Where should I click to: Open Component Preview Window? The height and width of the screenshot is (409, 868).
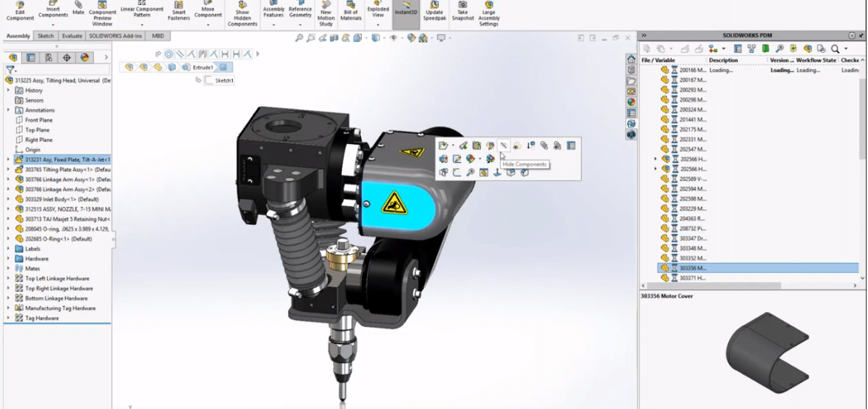pyautogui.click(x=103, y=13)
